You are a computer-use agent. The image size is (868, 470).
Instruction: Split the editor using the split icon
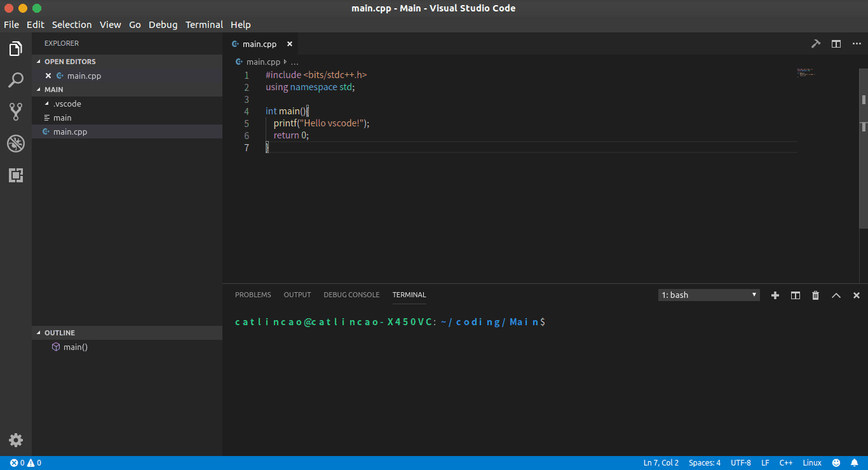[x=836, y=44]
